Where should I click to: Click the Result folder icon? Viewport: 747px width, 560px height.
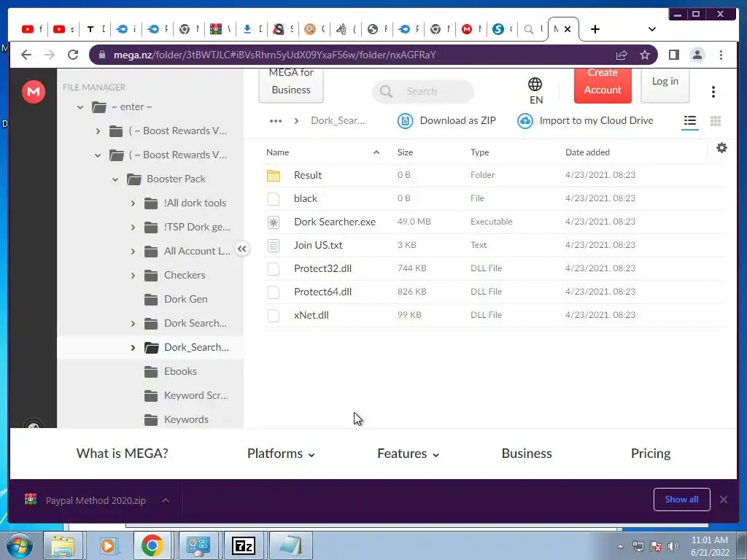274,175
